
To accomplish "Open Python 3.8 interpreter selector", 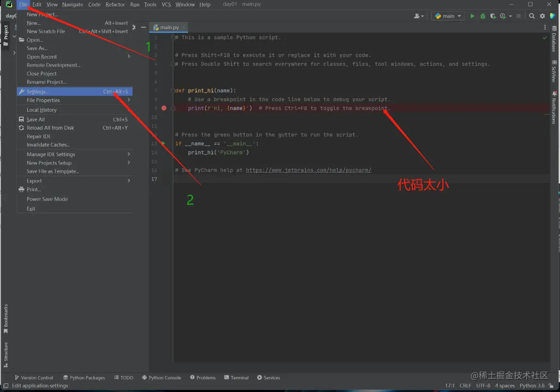I will pyautogui.click(x=532, y=386).
